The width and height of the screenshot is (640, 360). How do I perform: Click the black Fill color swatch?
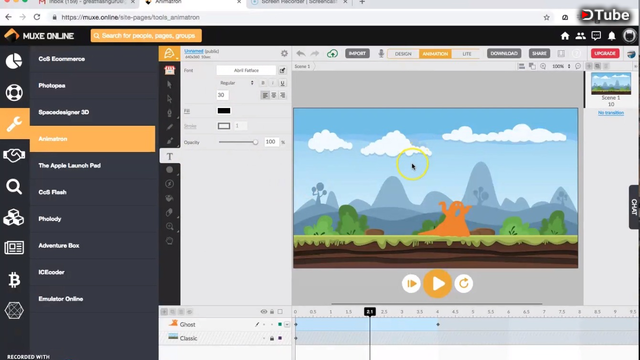224,111
